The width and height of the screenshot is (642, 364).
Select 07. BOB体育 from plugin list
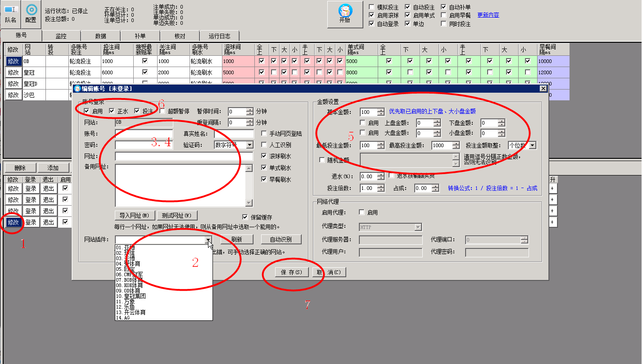coord(163,280)
